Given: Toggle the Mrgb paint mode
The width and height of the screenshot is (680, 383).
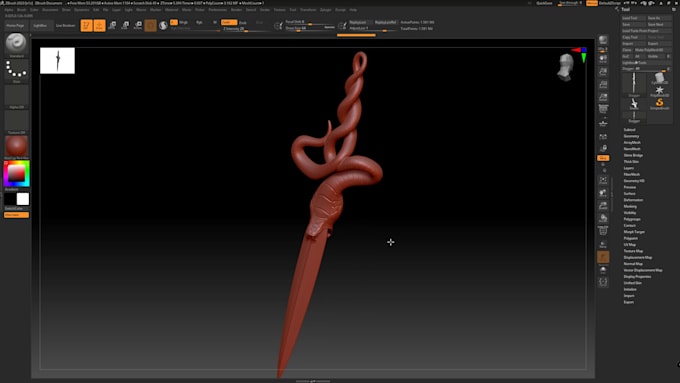Looking at the screenshot, I should click(183, 22).
